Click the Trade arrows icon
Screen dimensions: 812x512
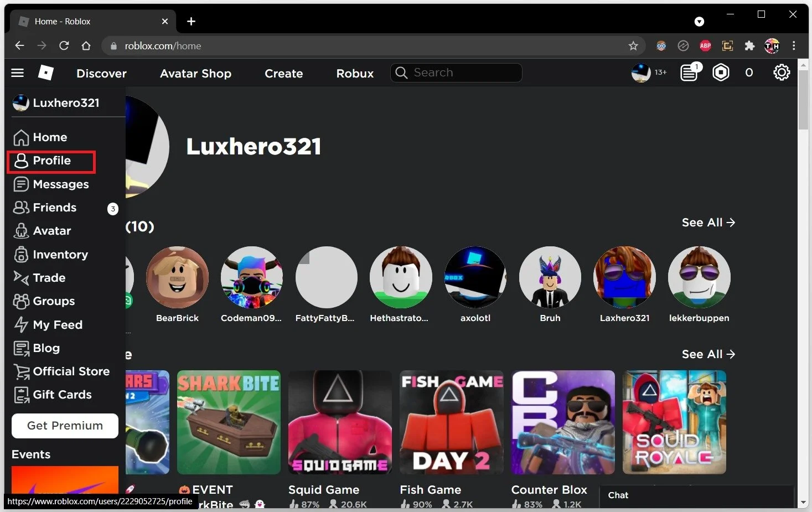21,277
